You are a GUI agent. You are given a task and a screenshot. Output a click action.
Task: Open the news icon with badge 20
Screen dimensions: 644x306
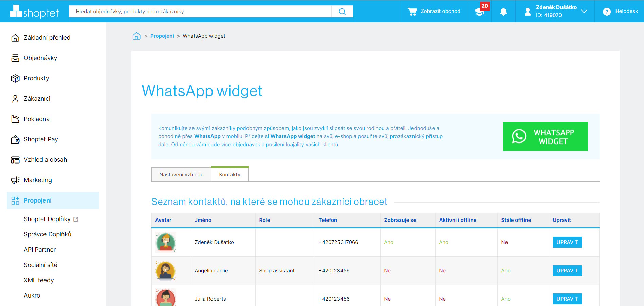[x=480, y=11]
